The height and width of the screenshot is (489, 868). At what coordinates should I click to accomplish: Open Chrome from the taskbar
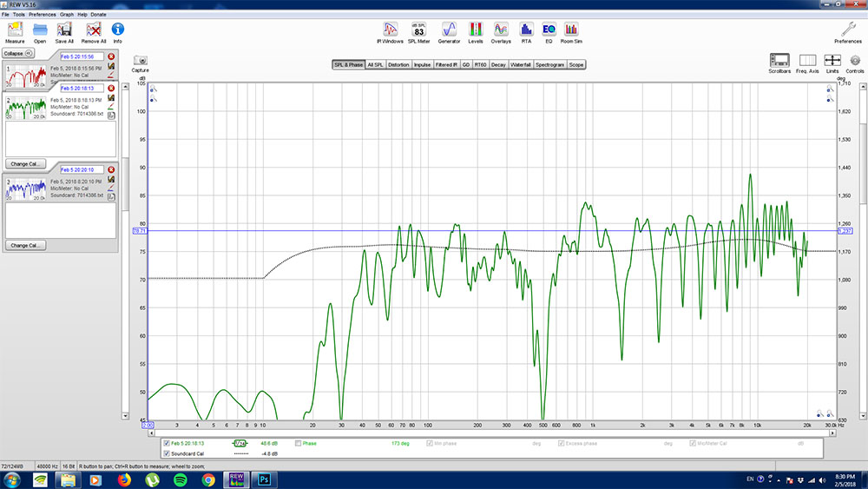(208, 479)
